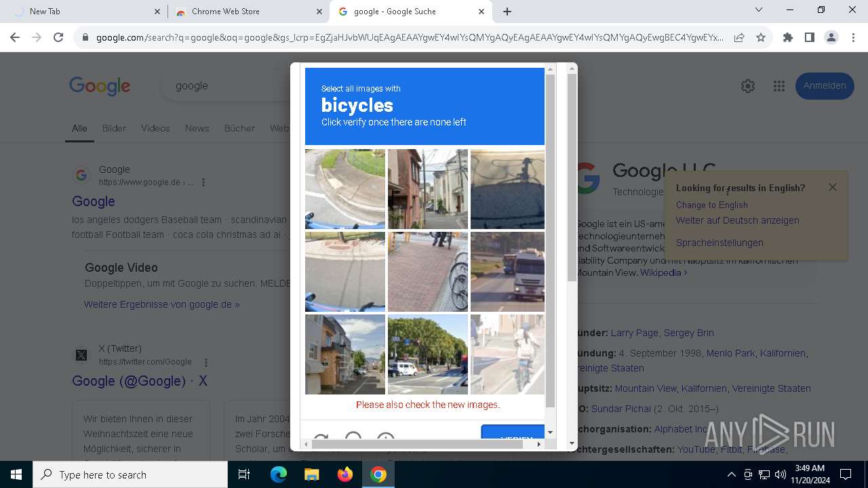This screenshot has width=868, height=488.
Task: Open the Chrome side panel icon
Action: (x=810, y=37)
